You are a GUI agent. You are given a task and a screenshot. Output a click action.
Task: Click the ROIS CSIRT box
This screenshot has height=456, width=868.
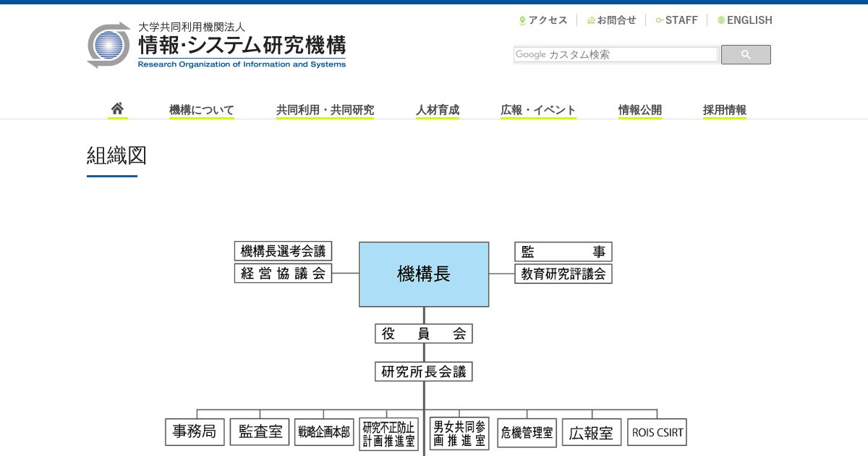click(x=657, y=432)
